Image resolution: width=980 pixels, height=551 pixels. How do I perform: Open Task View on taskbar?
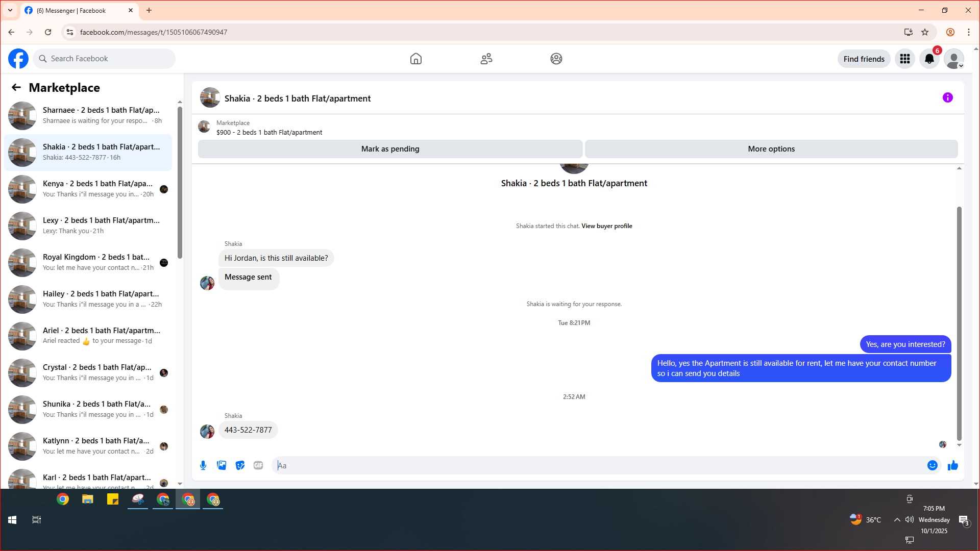click(37, 520)
